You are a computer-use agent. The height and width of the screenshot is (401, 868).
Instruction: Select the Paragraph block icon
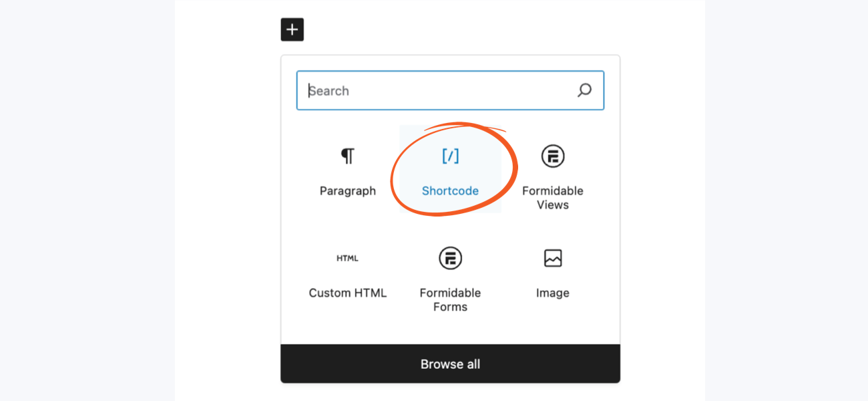(x=348, y=156)
